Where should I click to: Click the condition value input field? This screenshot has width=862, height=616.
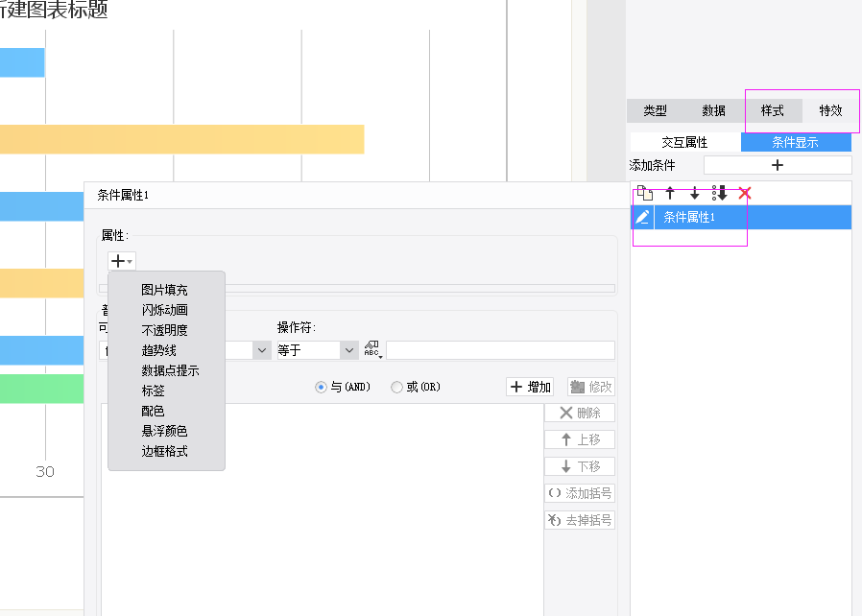pos(500,350)
